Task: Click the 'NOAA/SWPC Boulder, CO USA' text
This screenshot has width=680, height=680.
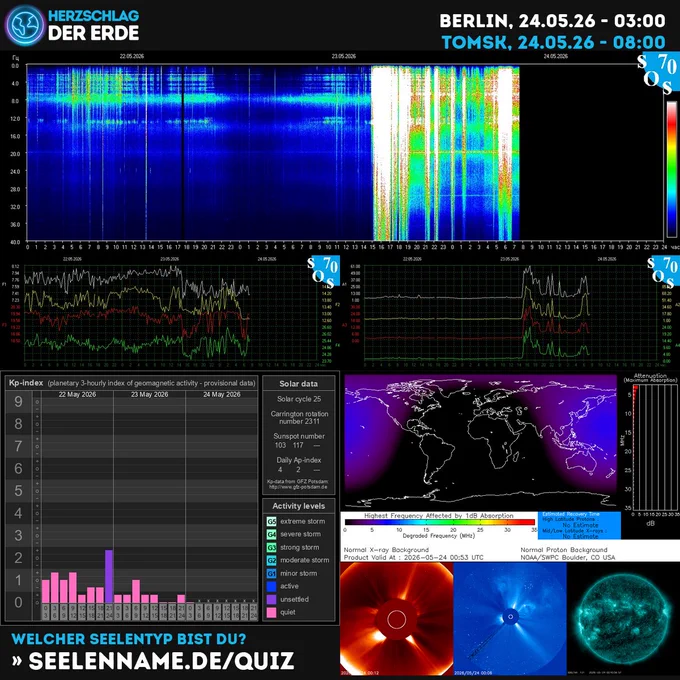Action: coord(568,558)
